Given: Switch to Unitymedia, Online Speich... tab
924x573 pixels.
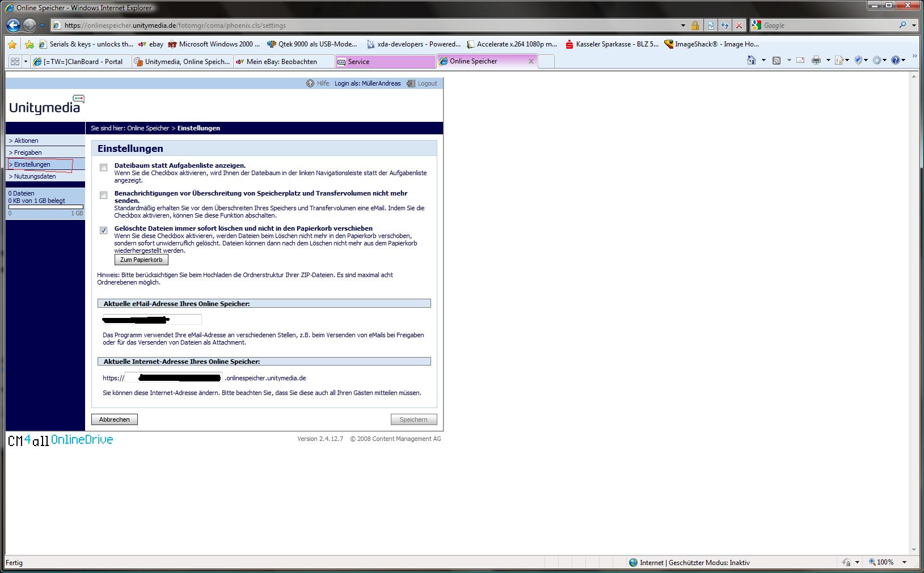Looking at the screenshot, I should click(x=183, y=61).
